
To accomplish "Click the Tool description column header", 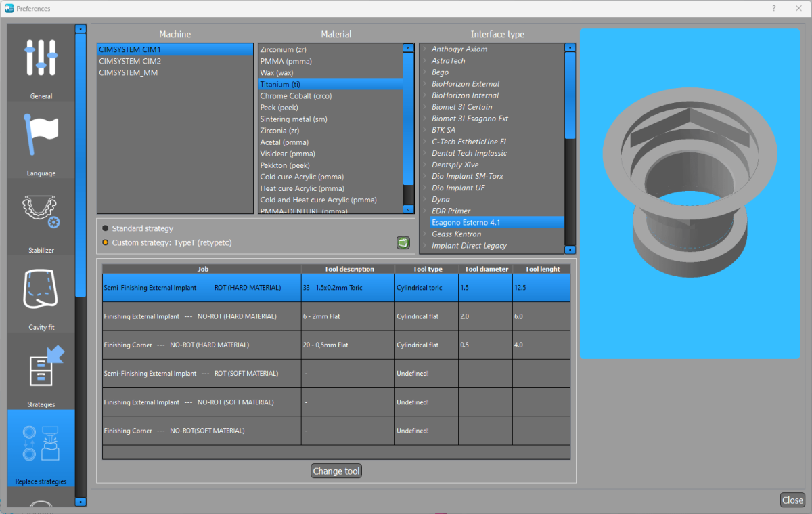I will pyautogui.click(x=348, y=269).
